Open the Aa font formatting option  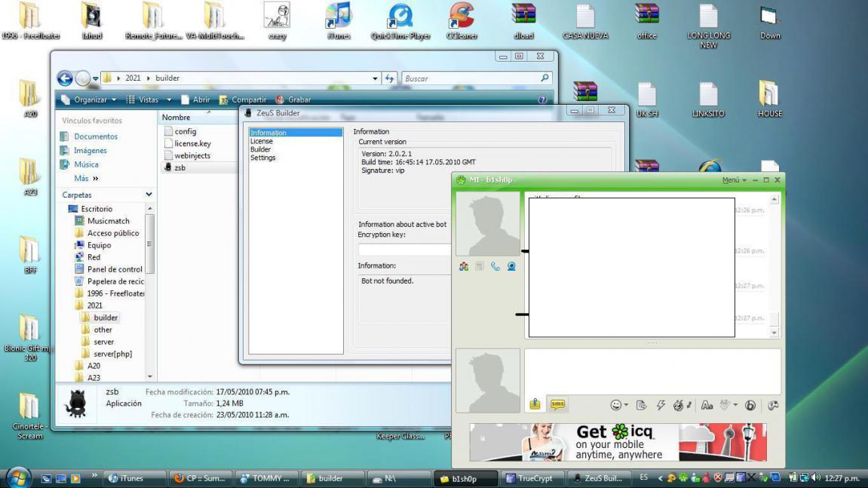coord(707,405)
